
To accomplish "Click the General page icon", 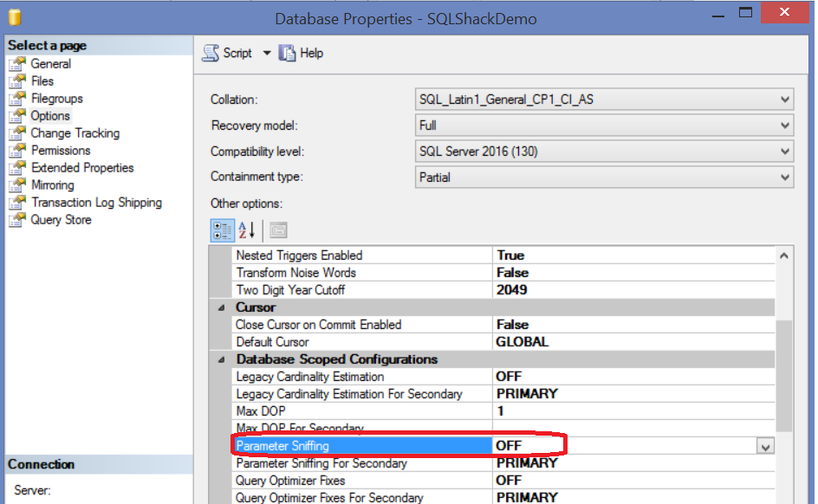I will click(16, 63).
